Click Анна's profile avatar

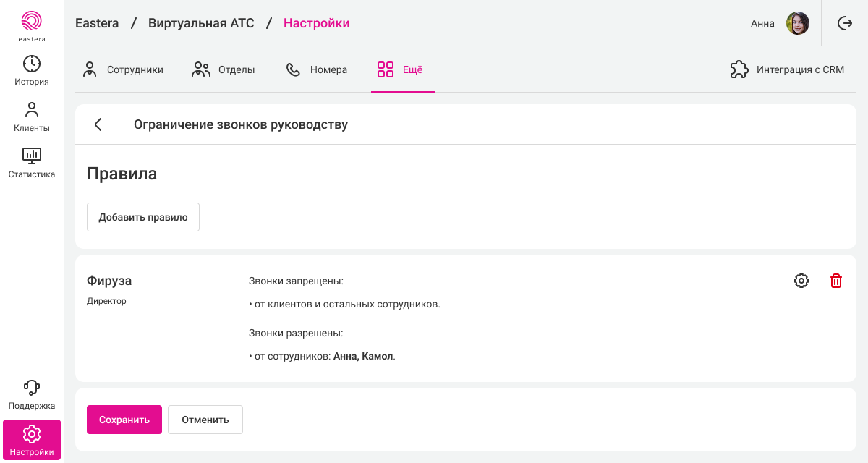coord(797,23)
